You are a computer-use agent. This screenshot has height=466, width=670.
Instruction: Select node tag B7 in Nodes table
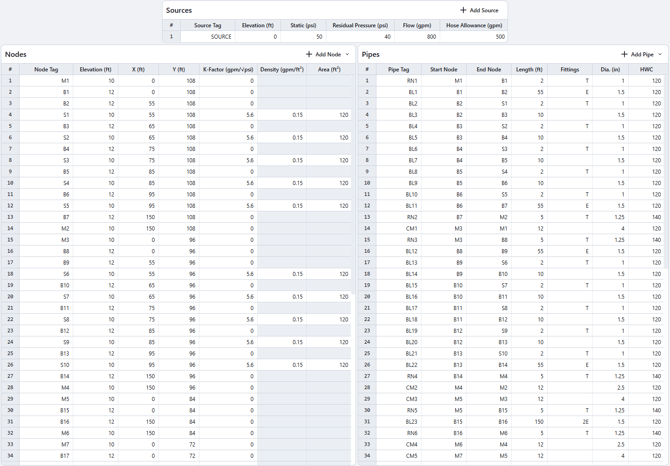click(x=46, y=217)
